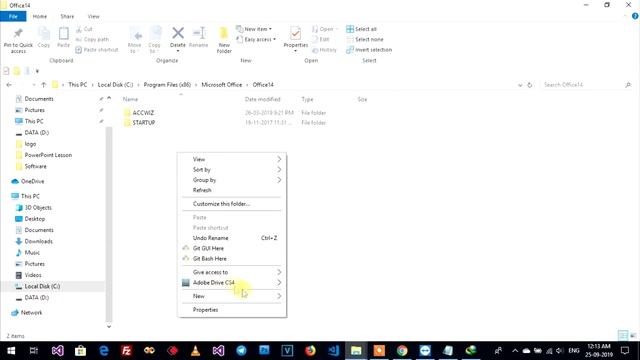Open New submenu in context menu
Viewport: 640px width, 360px height.
pyautogui.click(x=231, y=296)
